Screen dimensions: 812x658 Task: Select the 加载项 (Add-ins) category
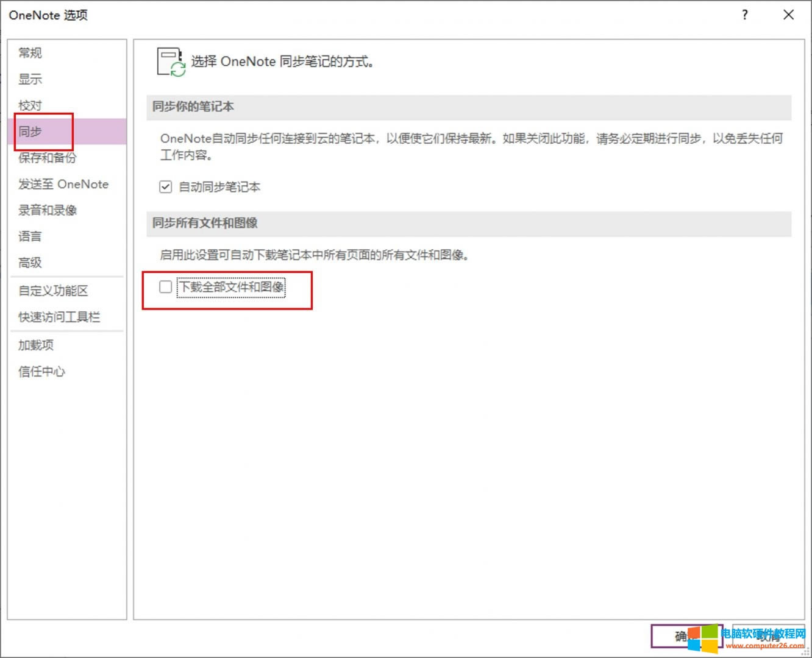tap(36, 345)
